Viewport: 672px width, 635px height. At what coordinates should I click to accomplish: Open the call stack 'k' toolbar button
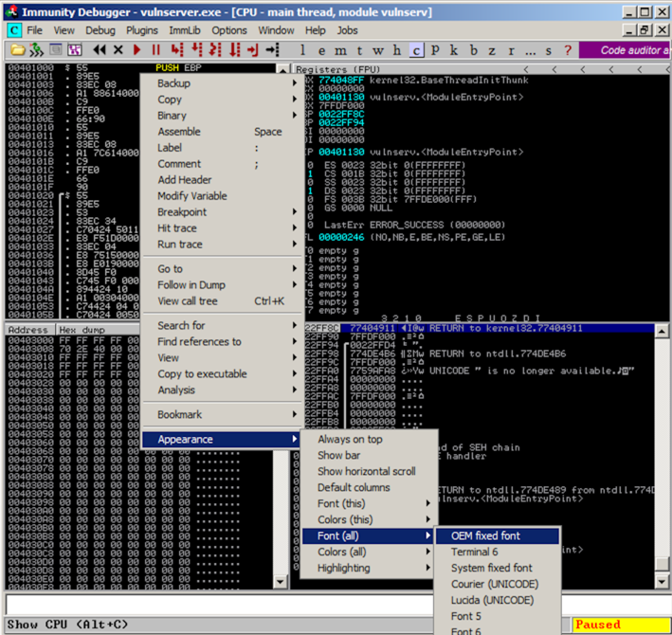tap(454, 49)
